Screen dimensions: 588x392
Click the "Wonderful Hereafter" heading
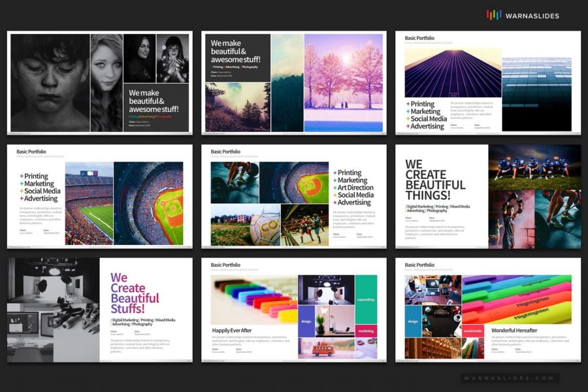514,331
